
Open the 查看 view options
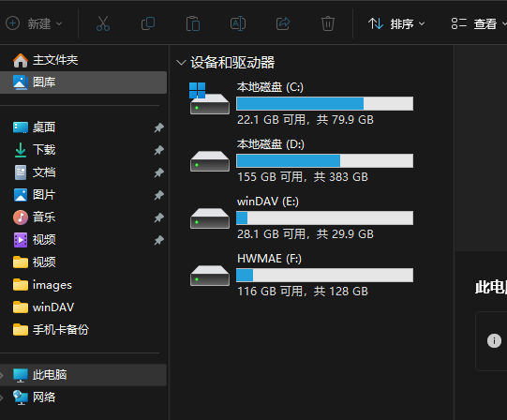tap(479, 23)
